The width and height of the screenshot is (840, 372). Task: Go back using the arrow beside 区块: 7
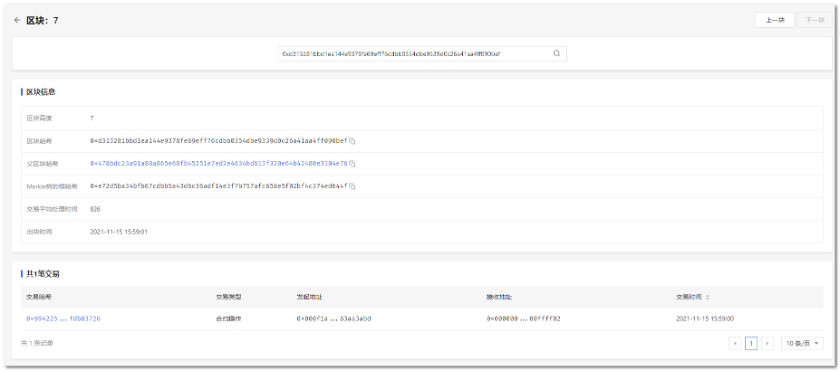[x=17, y=20]
